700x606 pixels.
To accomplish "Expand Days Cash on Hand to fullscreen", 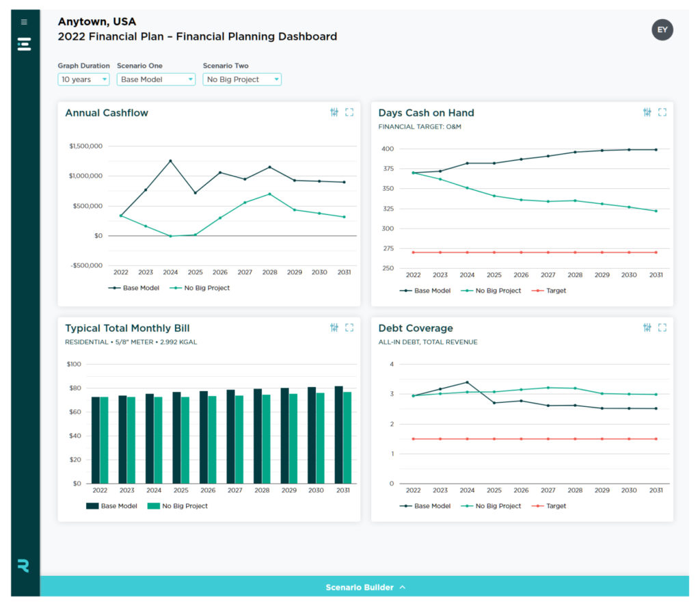I will 662,112.
